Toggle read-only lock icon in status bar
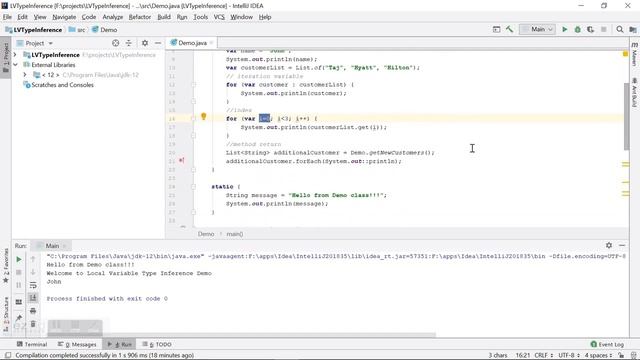This screenshot has width=640, height=360. [621, 355]
